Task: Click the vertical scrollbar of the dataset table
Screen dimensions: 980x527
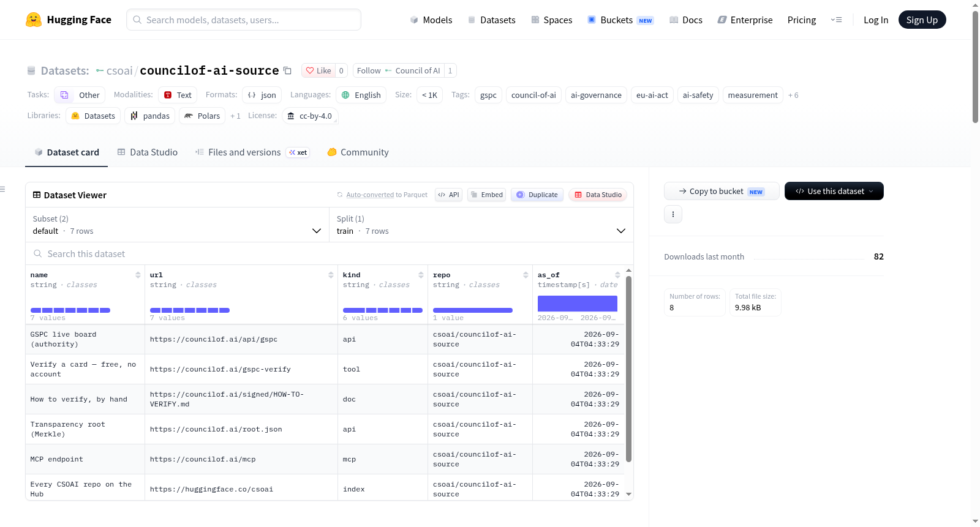Action: 628,369
